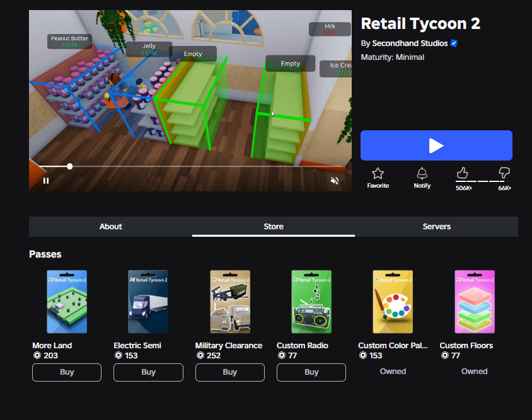Screen dimensions: 532x420
Task: Click the Notify bell icon
Action: (422, 173)
